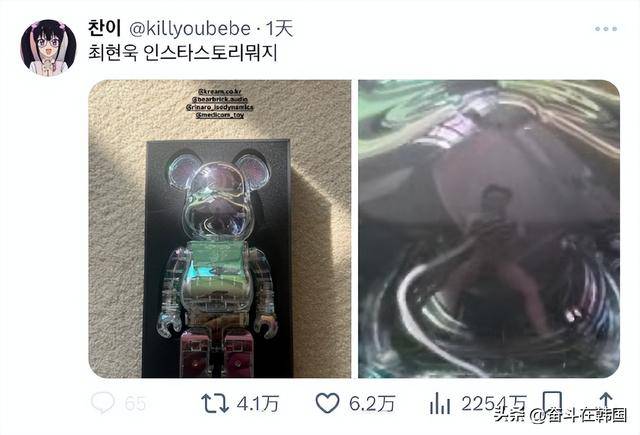The image size is (640, 435).
Task: Select the tweet text 최현욱 인스타스토리뭐지
Action: pos(183,53)
